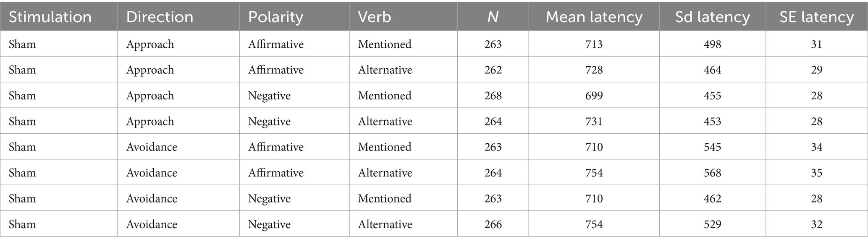Click the mean latency value 713

[594, 44]
